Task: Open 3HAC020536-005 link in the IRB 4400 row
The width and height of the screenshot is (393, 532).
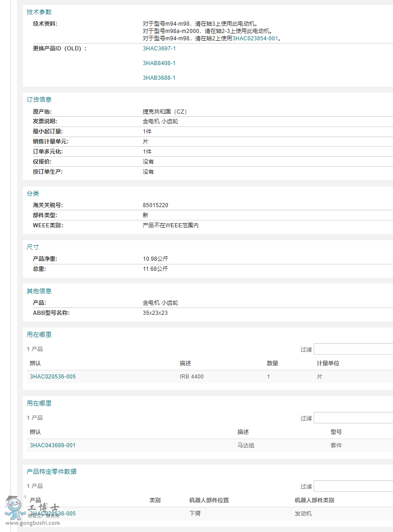Action: (53, 377)
